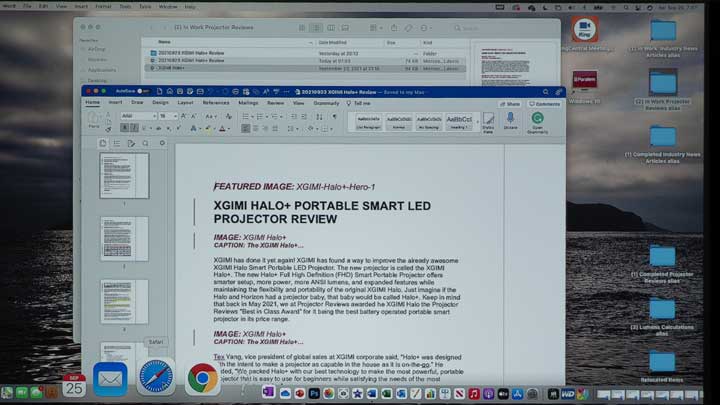Select the Center alignment button
This screenshot has width=720, height=405.
click(256, 129)
